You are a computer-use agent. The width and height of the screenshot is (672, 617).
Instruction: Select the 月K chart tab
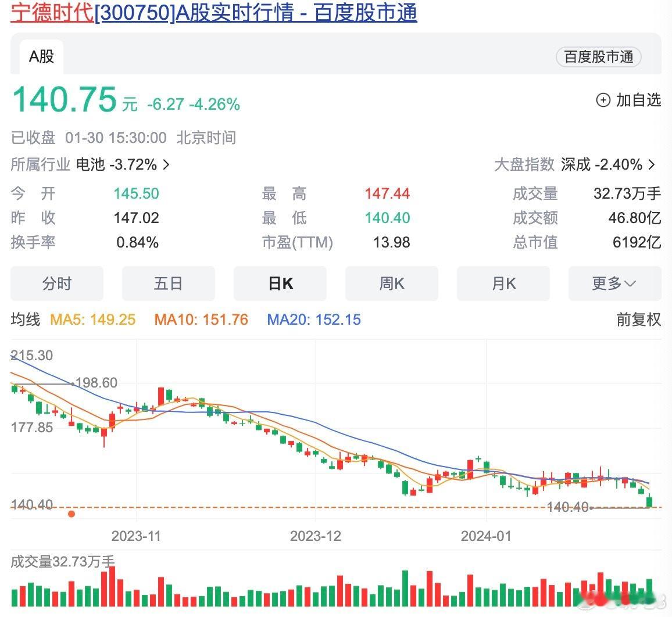[503, 283]
